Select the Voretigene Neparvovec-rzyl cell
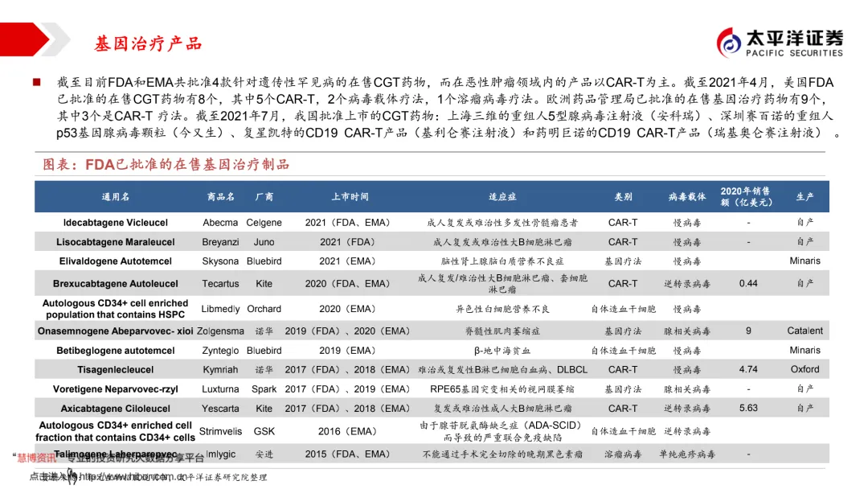 (x=115, y=389)
